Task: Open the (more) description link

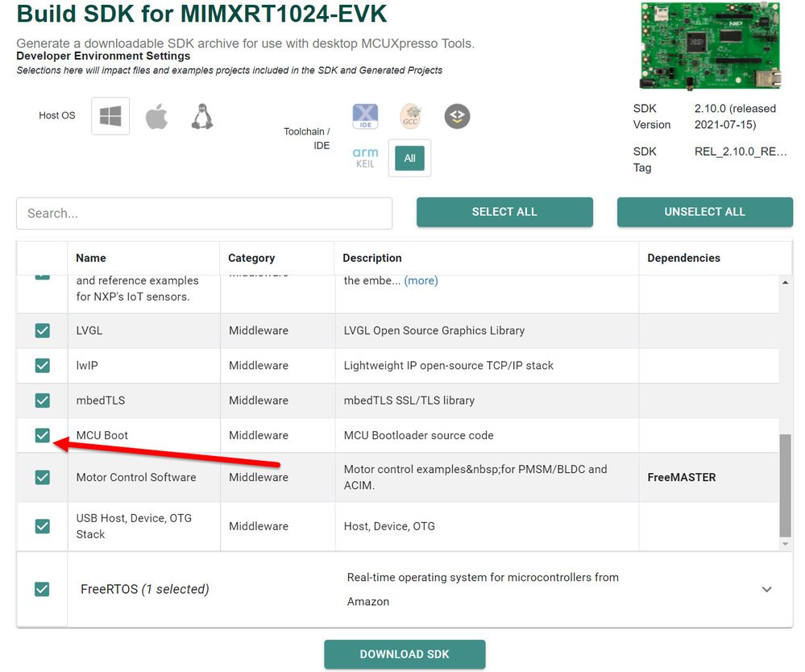Action: tap(421, 280)
